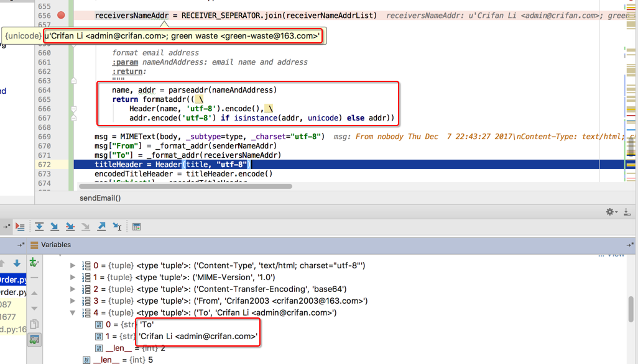The height and width of the screenshot is (364, 638).
Task: Click duplicate watch copy icon
Action: [x=34, y=324]
